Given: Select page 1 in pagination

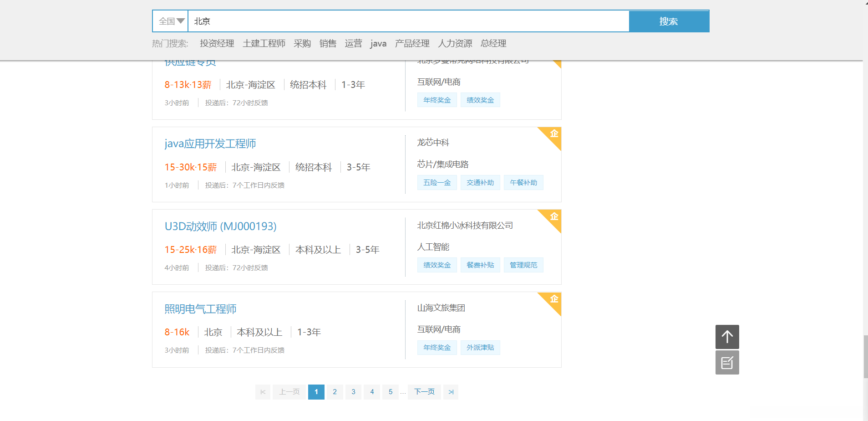Looking at the screenshot, I should click(x=316, y=392).
